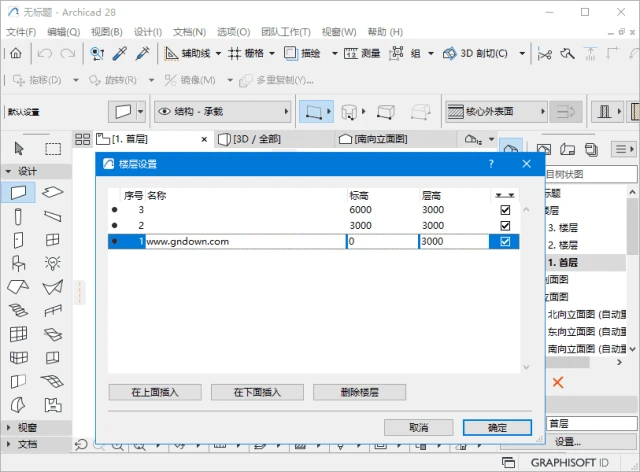
Task: Open Settings button in navigator panel
Action: (x=567, y=441)
